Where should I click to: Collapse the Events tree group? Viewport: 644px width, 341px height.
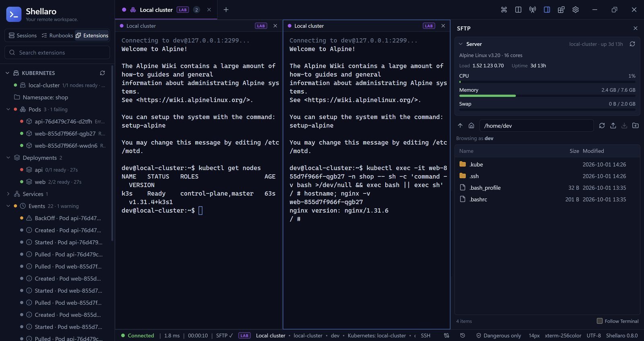(8, 206)
